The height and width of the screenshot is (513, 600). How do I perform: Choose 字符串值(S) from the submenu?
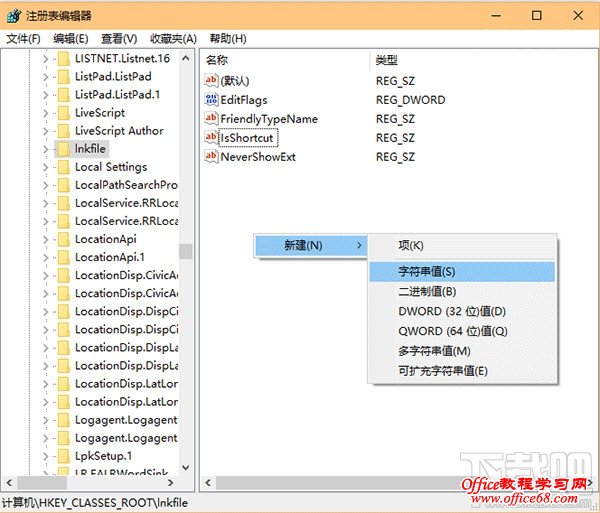[462, 272]
